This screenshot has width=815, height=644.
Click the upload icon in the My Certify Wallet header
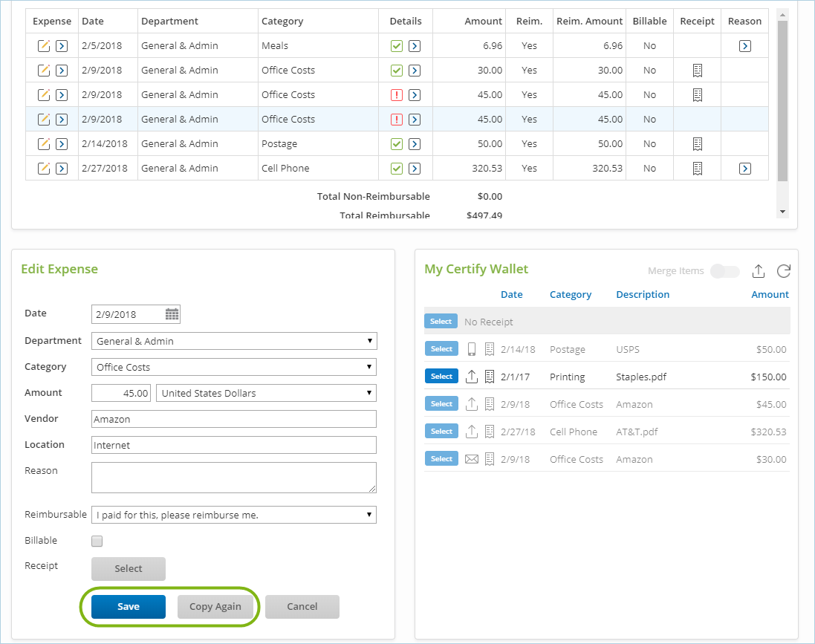759,270
